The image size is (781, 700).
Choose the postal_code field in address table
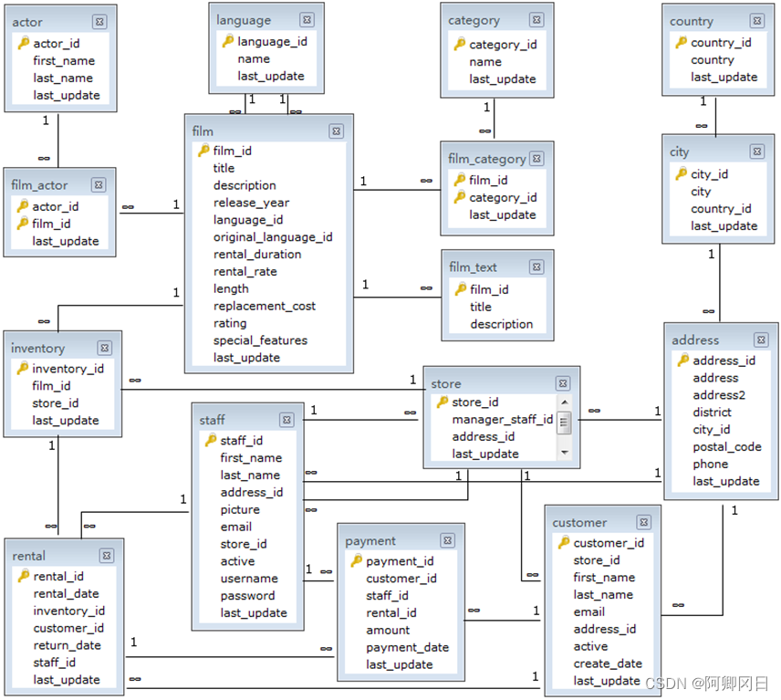pos(726,447)
